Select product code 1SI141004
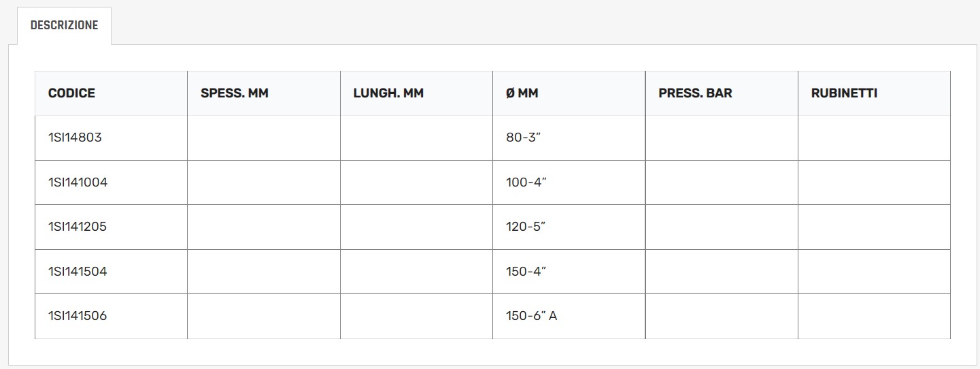Viewport: 980px width, 369px height. (78, 182)
